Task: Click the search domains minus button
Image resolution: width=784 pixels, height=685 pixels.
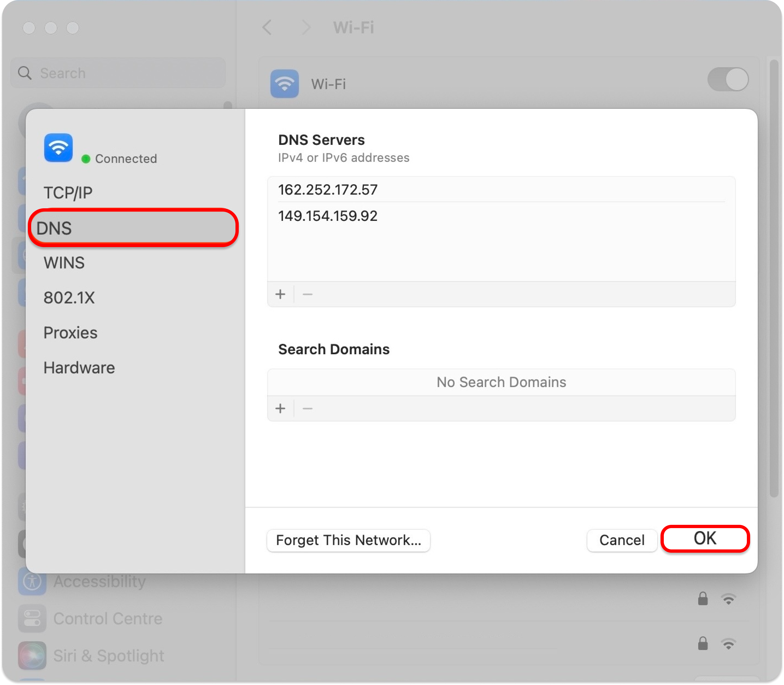Action: pyautogui.click(x=308, y=409)
